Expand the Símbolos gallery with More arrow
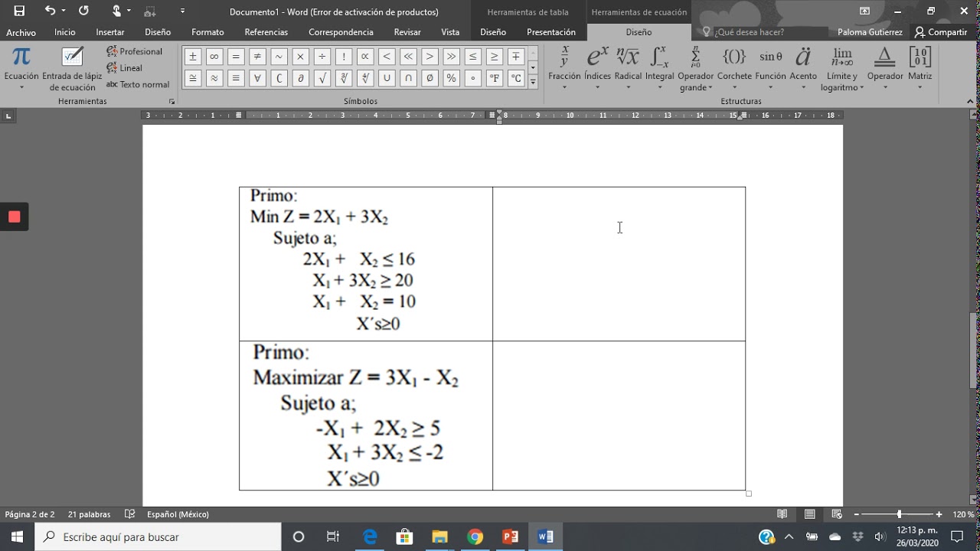 click(533, 81)
